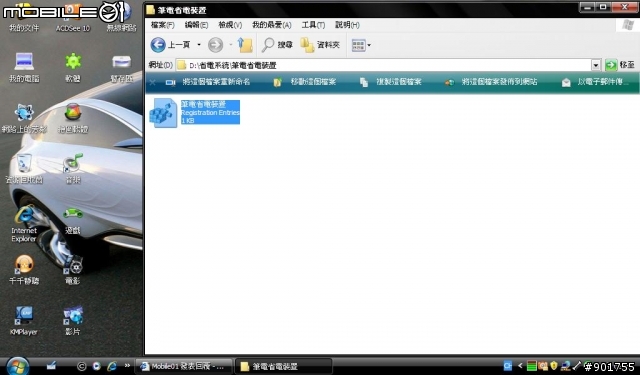Toggle the 資料夾 folders pane
Image resolution: width=640 pixels, height=375 pixels.
pos(320,44)
